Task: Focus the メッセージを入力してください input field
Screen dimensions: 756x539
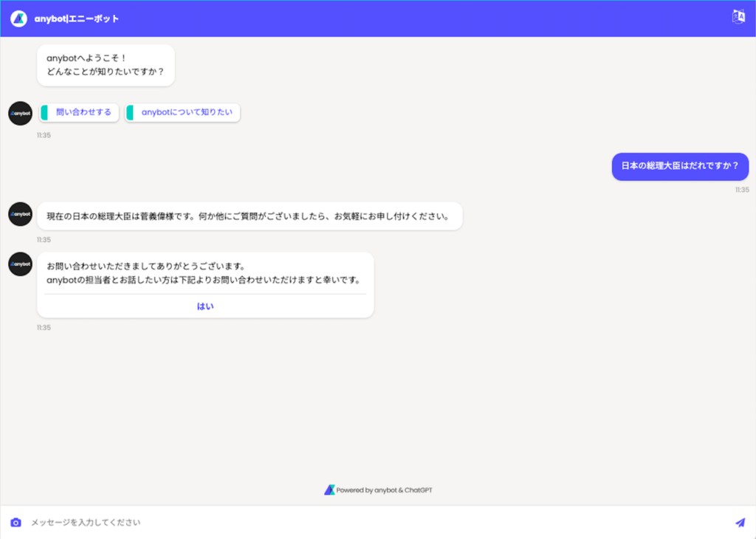Action: (x=369, y=523)
